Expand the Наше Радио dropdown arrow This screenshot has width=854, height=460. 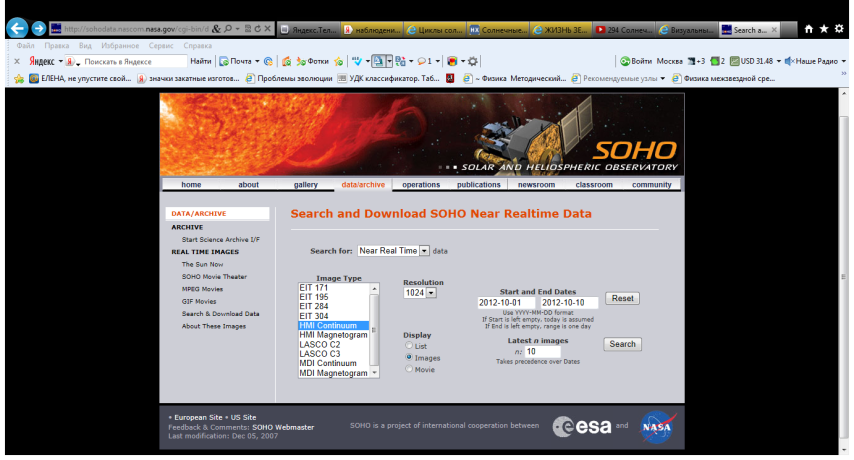tap(844, 62)
